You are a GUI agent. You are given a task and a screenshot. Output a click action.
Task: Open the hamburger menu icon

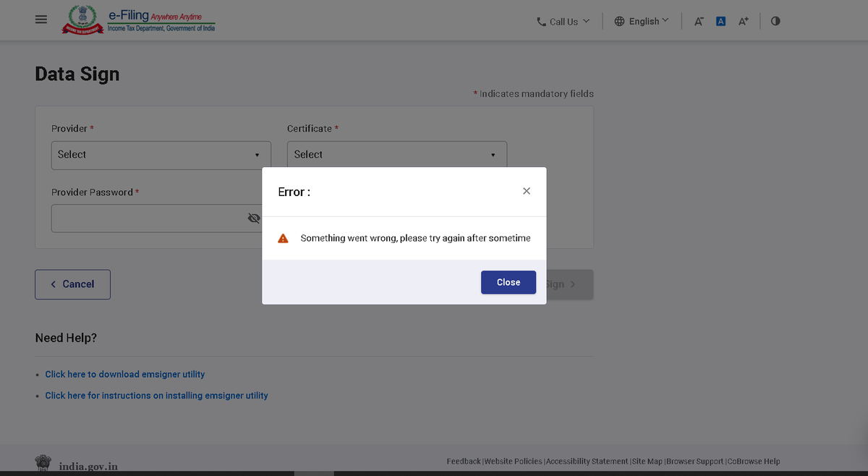[41, 20]
